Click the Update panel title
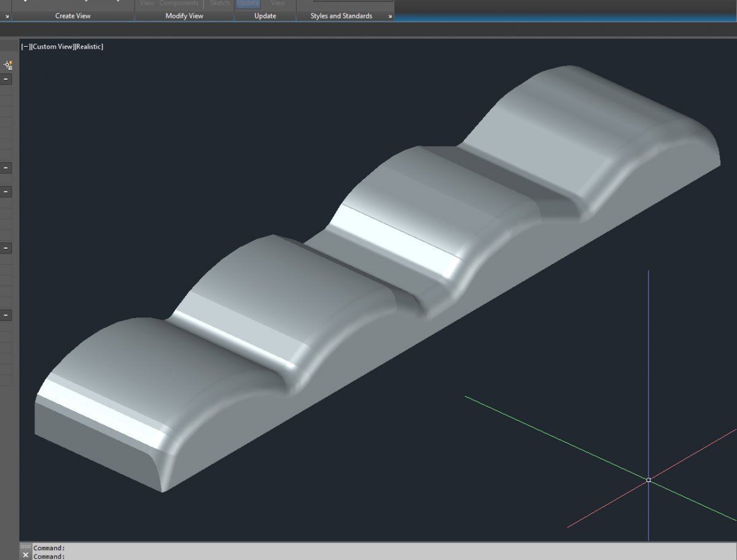 (x=265, y=16)
